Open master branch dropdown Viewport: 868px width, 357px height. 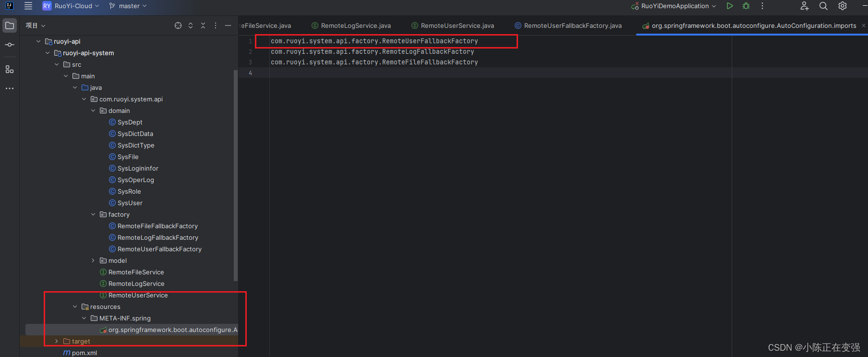coord(128,6)
